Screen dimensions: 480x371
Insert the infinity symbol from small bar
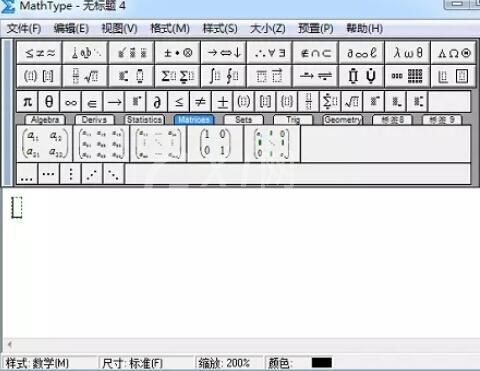click(70, 101)
